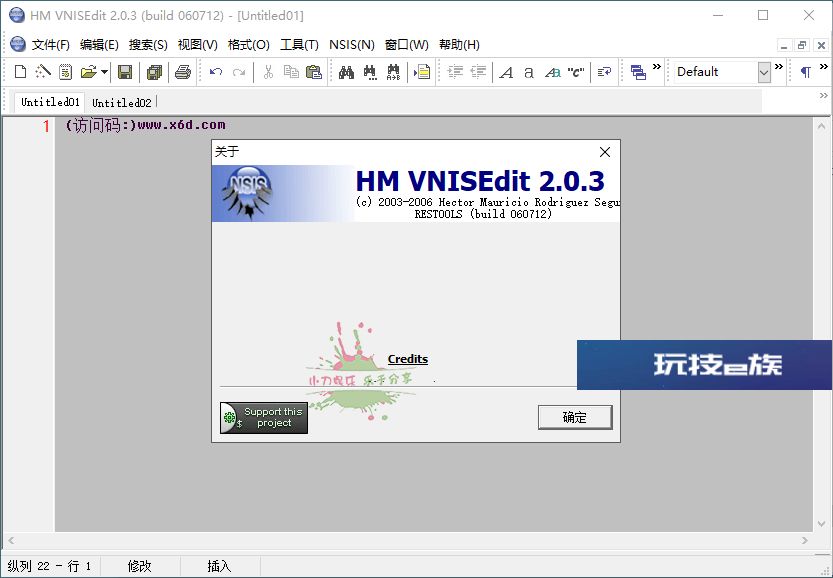
Task: Click the new script from template icon
Action: point(65,72)
